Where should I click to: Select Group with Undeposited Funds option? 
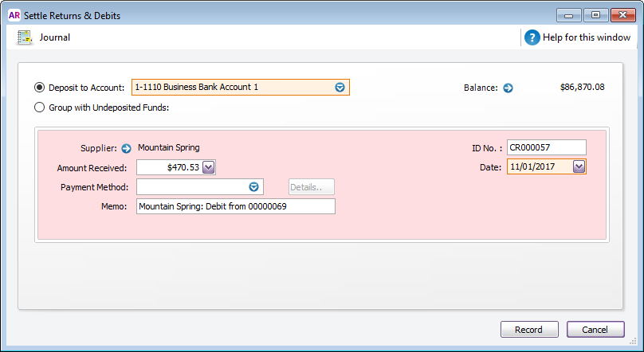point(40,108)
